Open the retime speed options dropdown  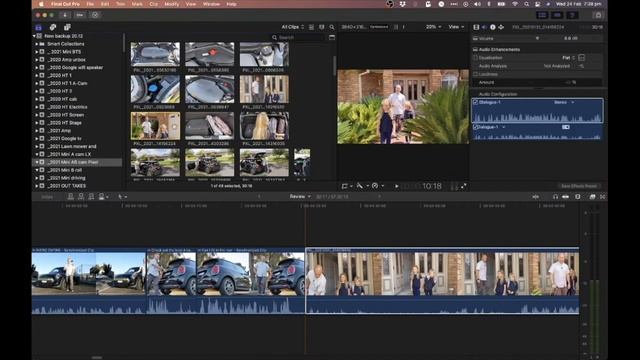[x=377, y=186]
